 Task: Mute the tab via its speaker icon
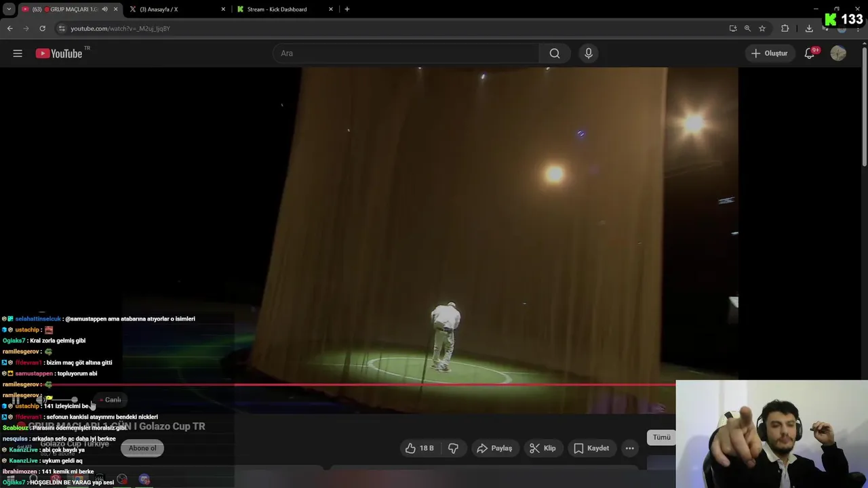coord(104,9)
